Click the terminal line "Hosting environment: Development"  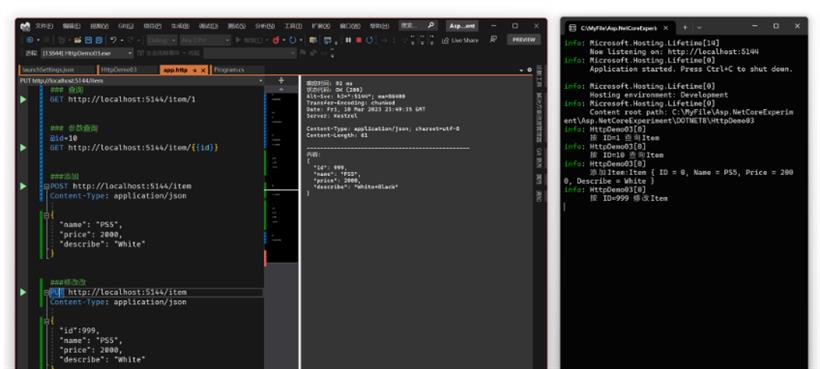coord(658,95)
